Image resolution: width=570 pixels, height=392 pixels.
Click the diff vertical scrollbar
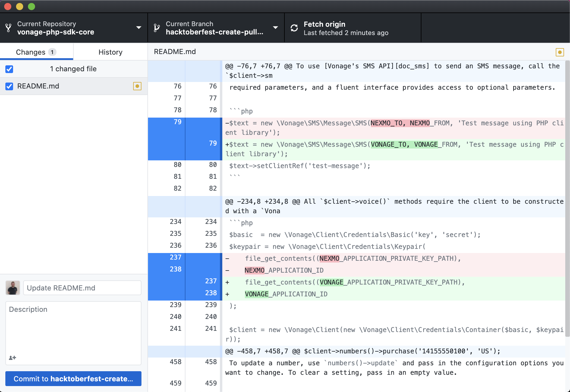coord(567,198)
